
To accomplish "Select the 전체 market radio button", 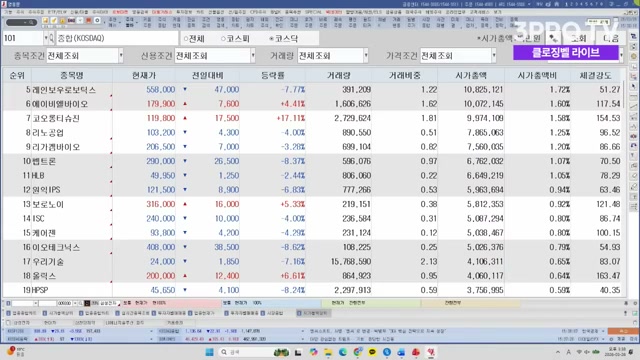I will click(x=186, y=39).
